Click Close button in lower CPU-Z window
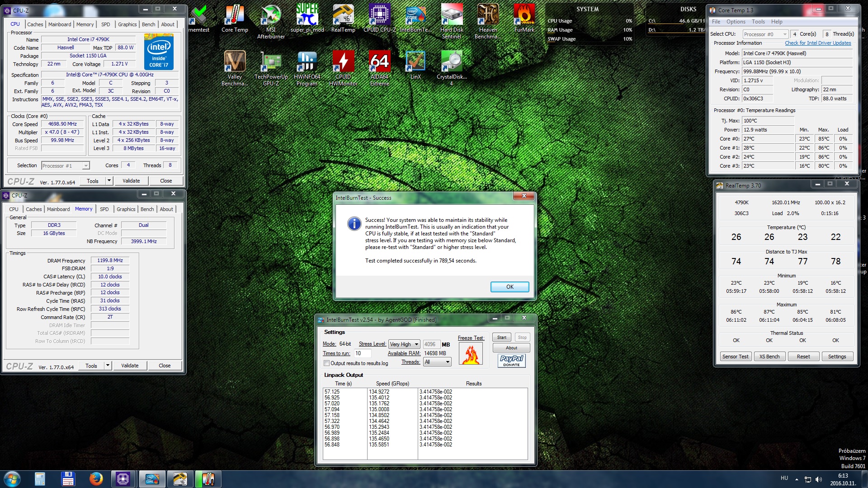868x488 pixels. pyautogui.click(x=165, y=366)
